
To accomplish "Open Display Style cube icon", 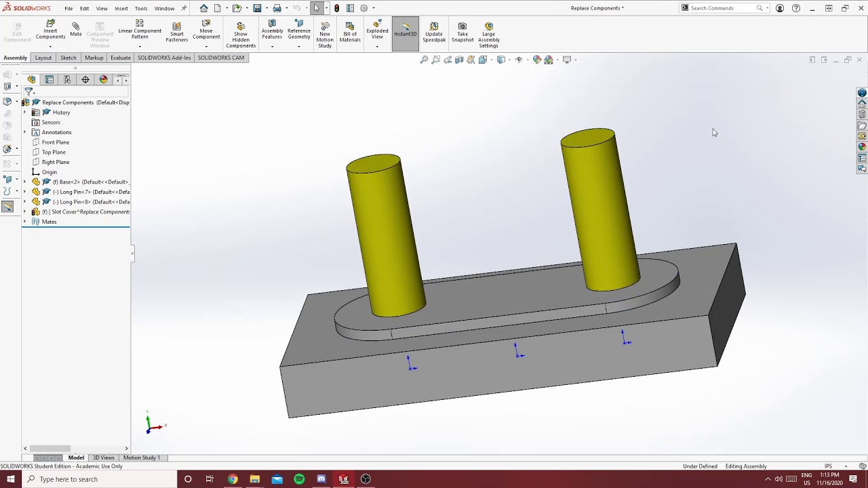I will click(501, 60).
